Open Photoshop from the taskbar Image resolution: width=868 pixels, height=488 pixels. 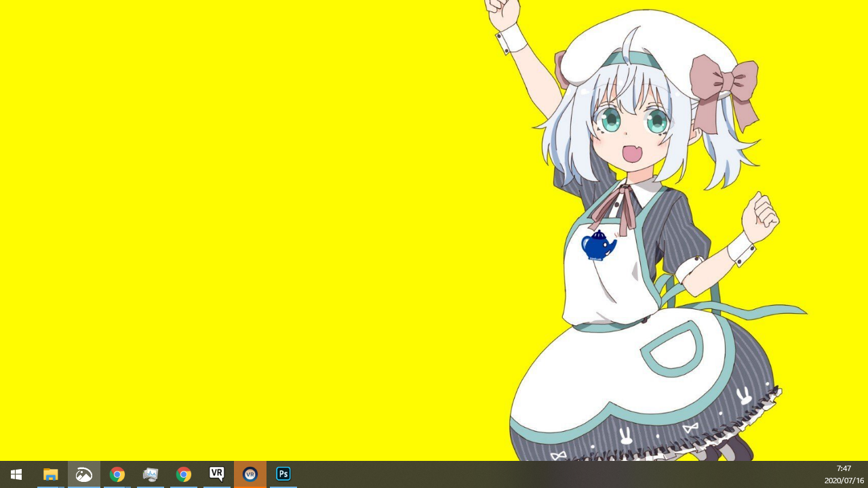(x=283, y=474)
